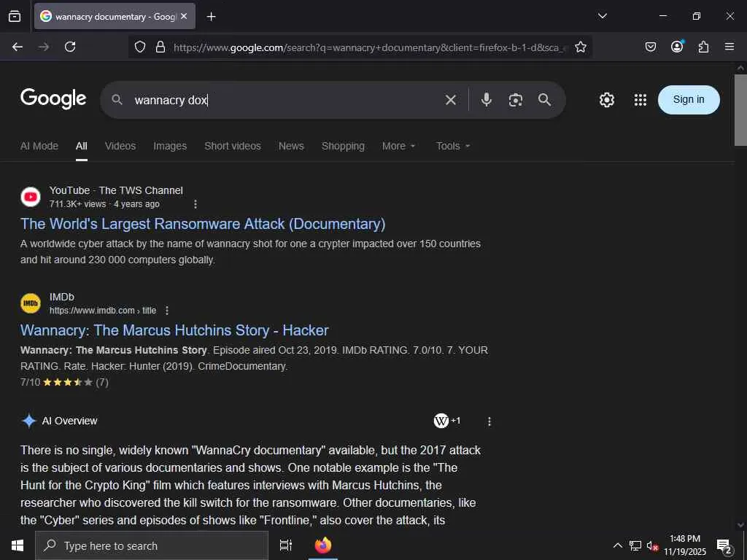The width and height of the screenshot is (747, 560).
Task: Open Wannacry: The Marcus Hutchins Story link
Action: tap(174, 330)
